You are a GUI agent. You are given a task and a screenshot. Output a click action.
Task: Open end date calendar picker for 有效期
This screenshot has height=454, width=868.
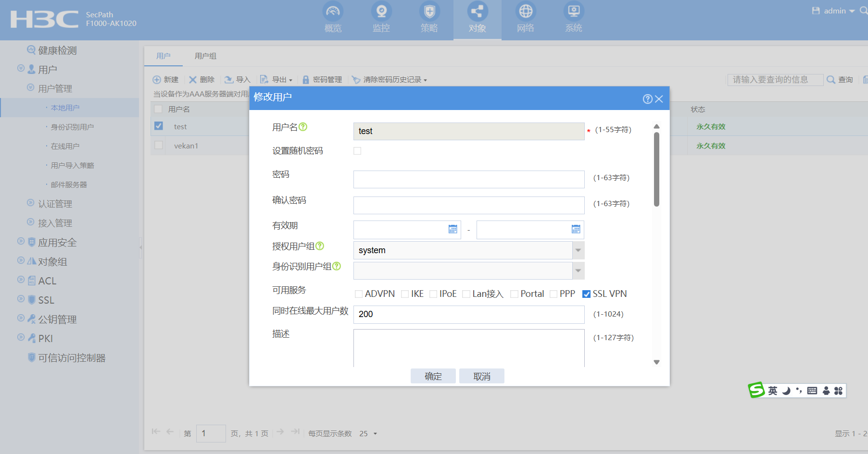click(576, 229)
